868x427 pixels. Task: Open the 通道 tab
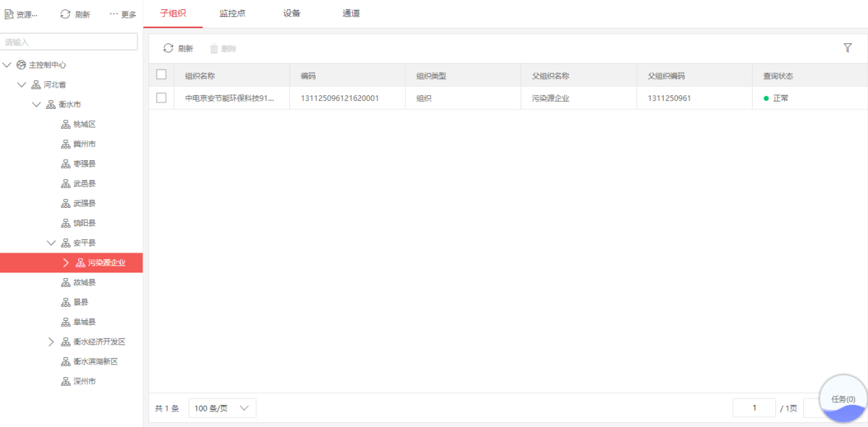point(351,14)
